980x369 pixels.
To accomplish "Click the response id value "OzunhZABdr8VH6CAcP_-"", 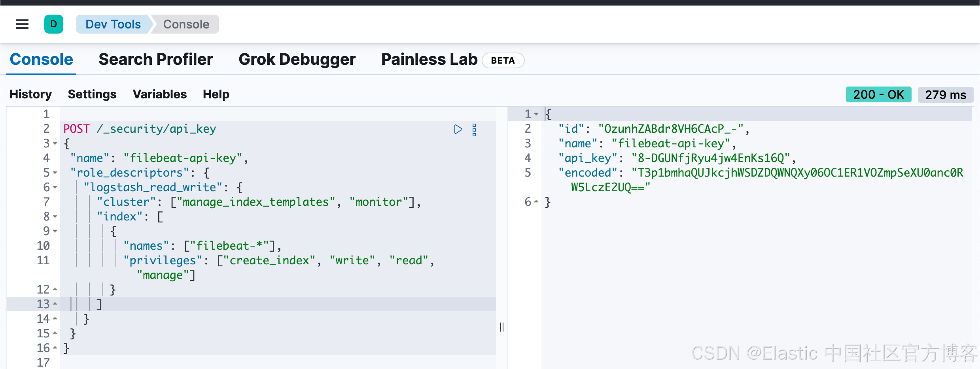I will pos(671,129).
